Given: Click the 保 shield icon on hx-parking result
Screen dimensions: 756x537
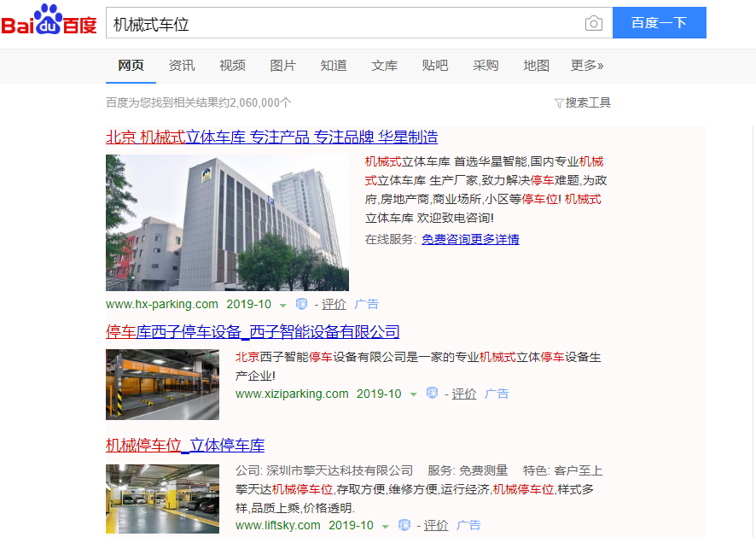Looking at the screenshot, I should (x=302, y=304).
